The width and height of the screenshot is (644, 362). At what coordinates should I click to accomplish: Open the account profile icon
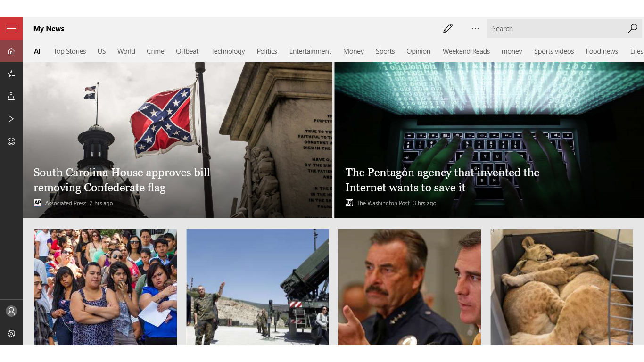coord(11,311)
